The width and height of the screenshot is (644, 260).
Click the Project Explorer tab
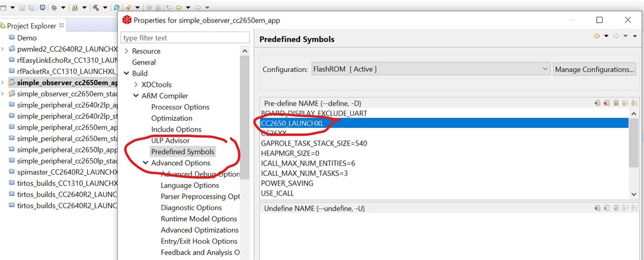[x=31, y=26]
